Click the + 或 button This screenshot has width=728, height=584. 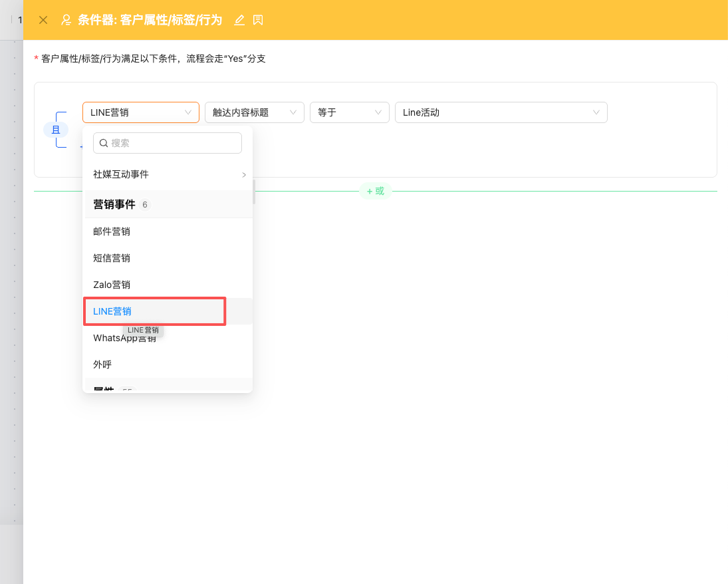pos(376,191)
